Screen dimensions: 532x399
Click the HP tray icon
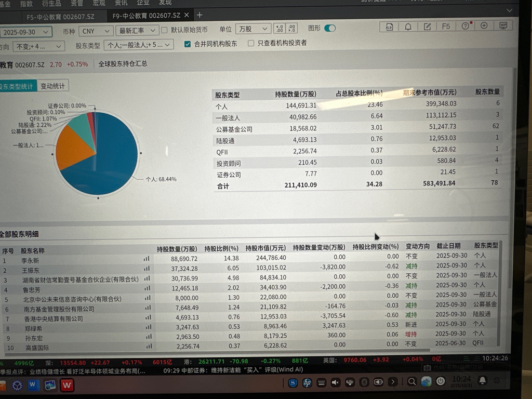pyautogui.click(x=307, y=383)
